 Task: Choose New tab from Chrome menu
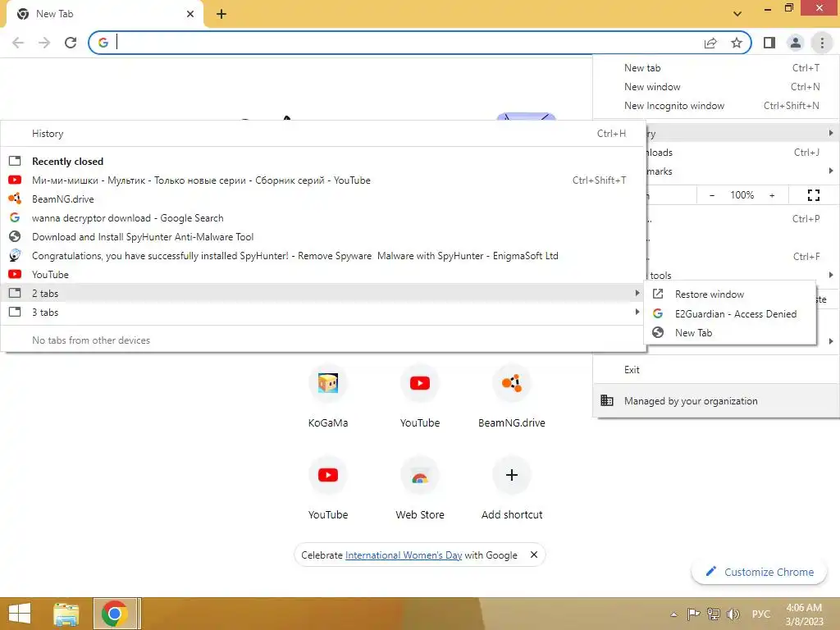tap(716, 68)
